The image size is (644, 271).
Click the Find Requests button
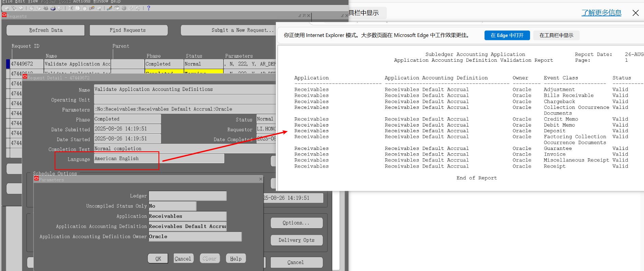[x=129, y=30]
